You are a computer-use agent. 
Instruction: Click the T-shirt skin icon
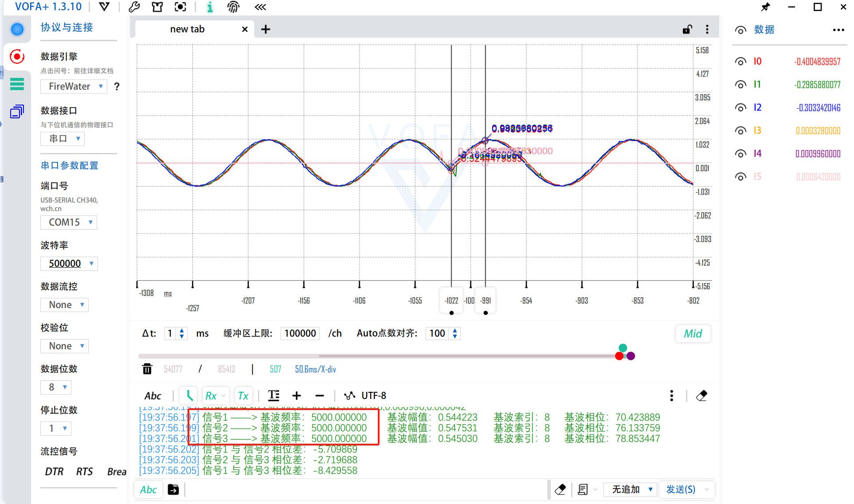157,7
